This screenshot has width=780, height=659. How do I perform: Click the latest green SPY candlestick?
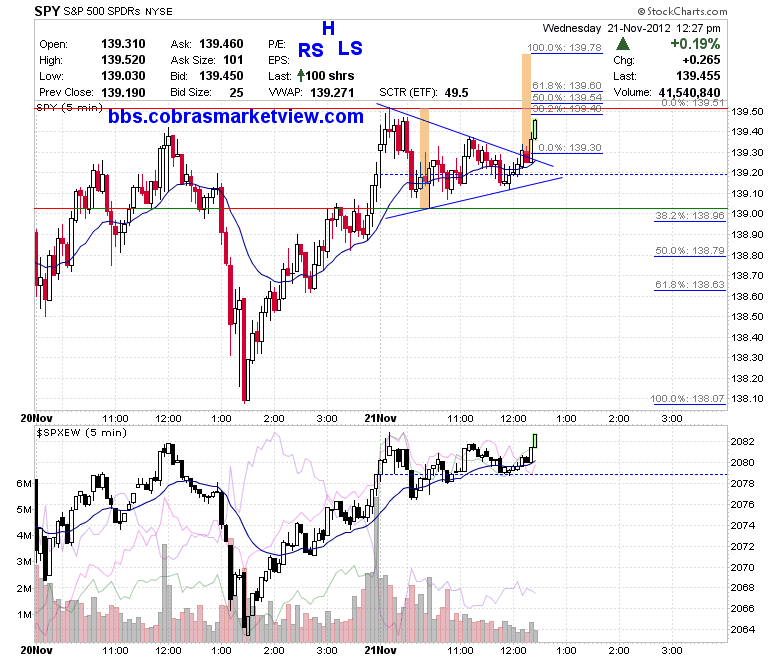535,129
